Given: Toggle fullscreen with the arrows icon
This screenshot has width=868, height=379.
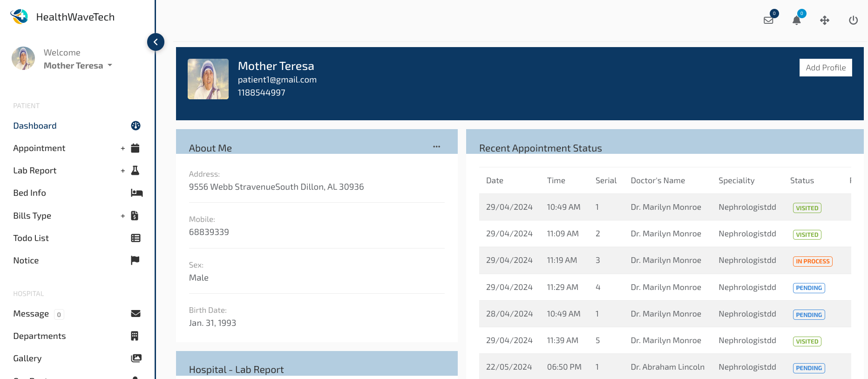Looking at the screenshot, I should (x=825, y=20).
